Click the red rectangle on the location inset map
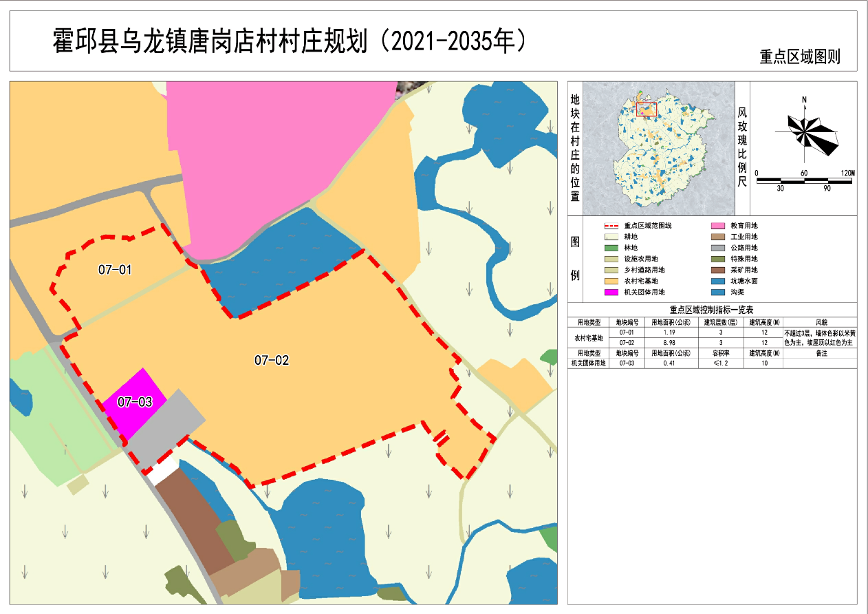Viewport: 868px width, 614px height. (647, 109)
